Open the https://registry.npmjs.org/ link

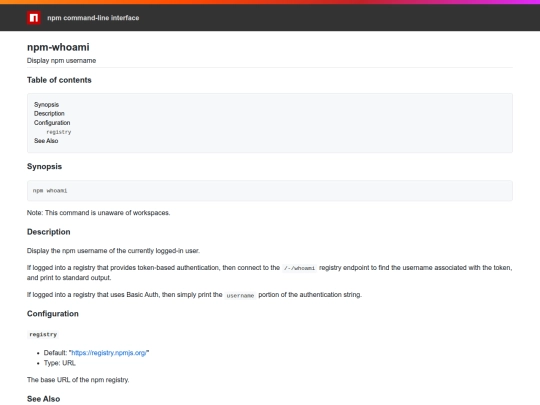[109, 353]
